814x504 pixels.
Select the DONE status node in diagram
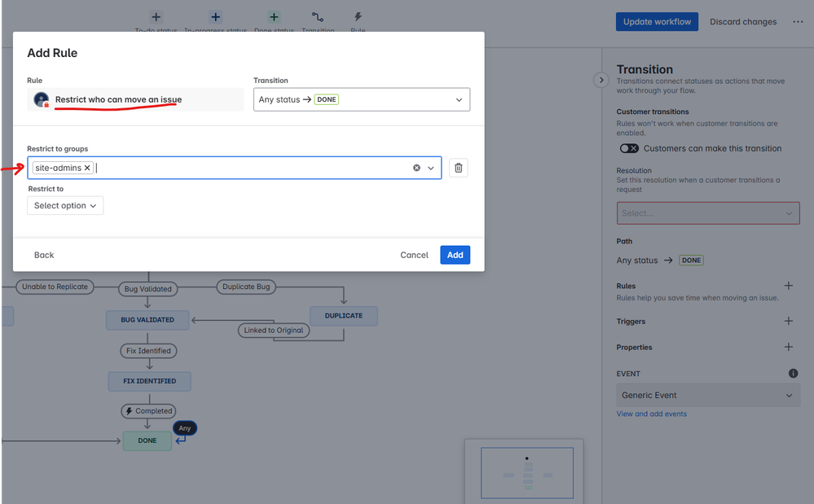147,440
